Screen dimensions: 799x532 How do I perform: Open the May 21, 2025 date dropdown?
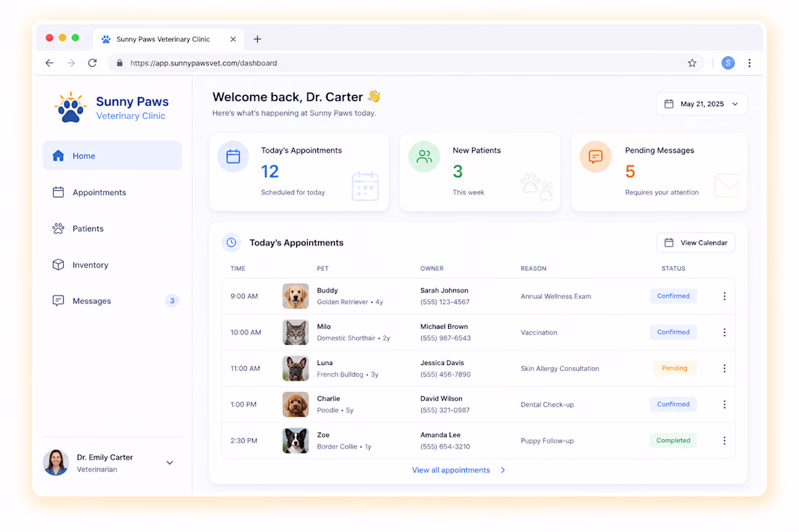(702, 104)
